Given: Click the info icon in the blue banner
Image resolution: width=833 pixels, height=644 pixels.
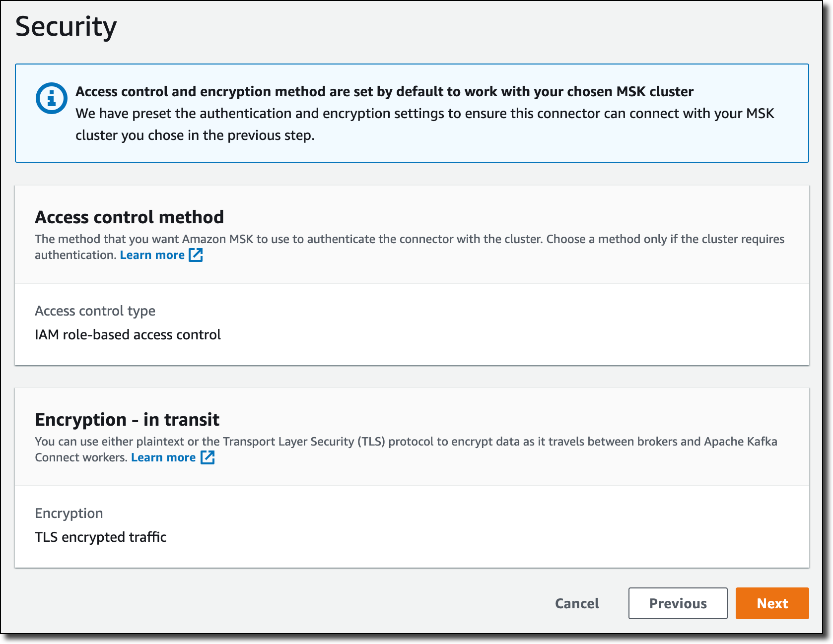Looking at the screenshot, I should tap(51, 98).
